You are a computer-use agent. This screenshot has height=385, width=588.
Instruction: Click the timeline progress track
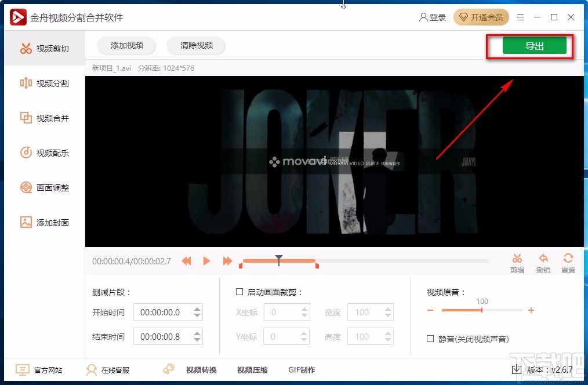(366, 260)
